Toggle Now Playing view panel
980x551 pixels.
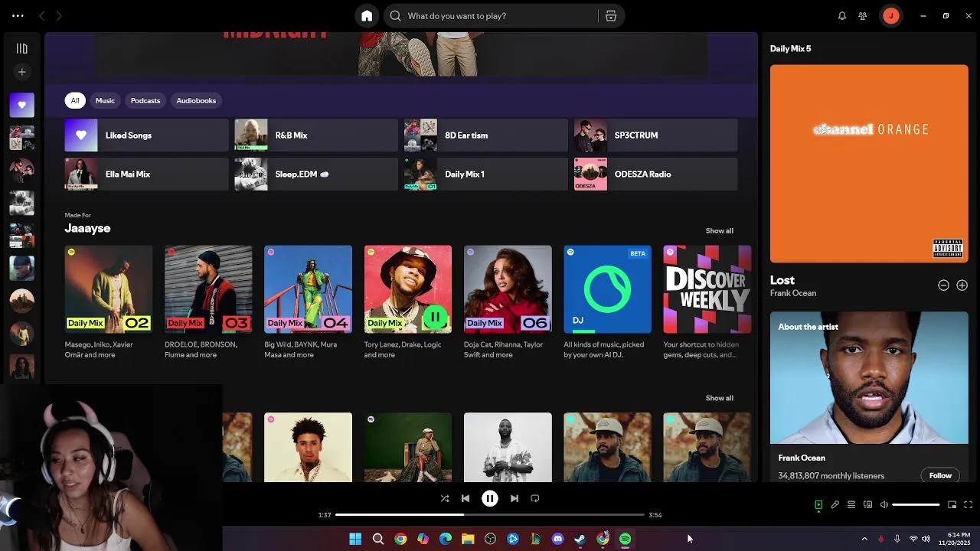point(818,505)
